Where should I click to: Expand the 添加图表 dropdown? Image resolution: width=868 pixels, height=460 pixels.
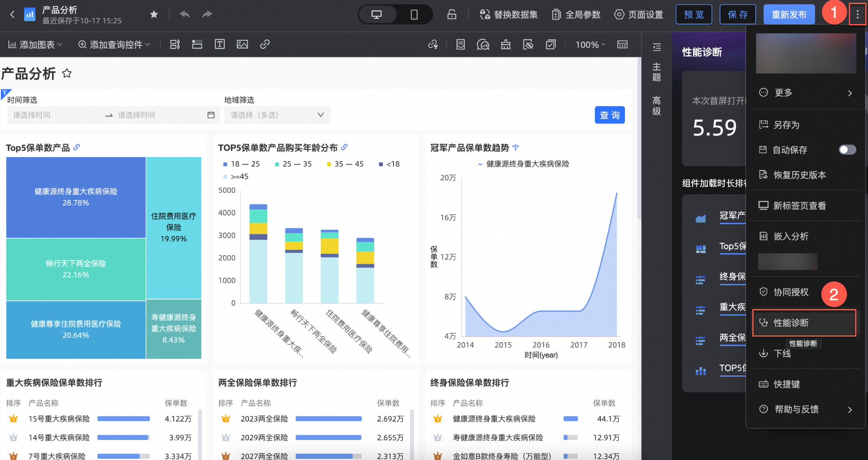(x=35, y=44)
